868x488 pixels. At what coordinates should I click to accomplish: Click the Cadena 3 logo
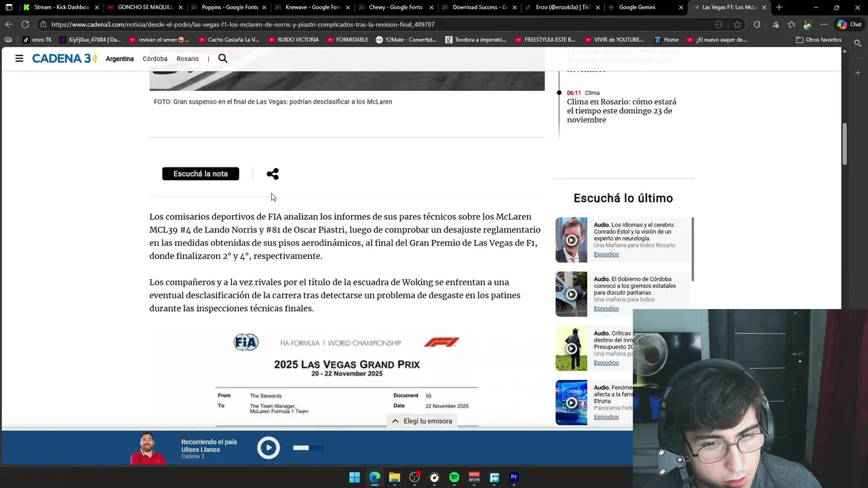coord(64,58)
